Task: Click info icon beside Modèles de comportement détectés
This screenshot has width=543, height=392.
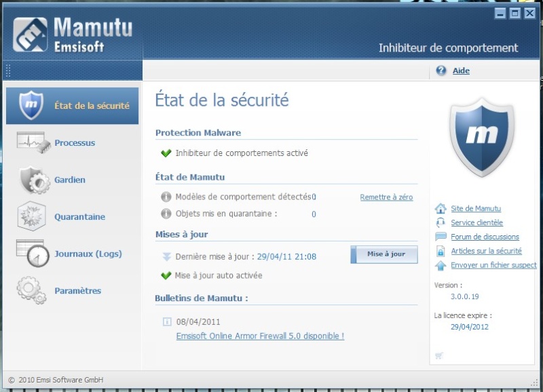Action: (166, 197)
